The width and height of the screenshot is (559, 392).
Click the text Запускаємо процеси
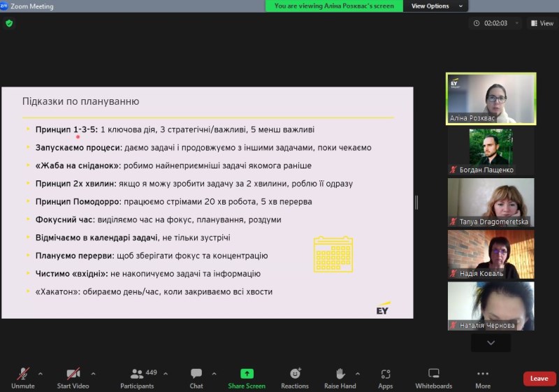[79, 147]
